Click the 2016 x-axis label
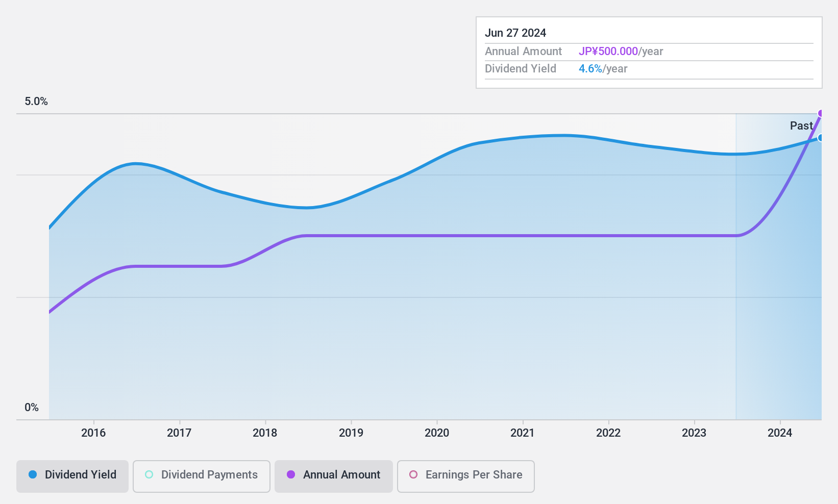The width and height of the screenshot is (838, 504). point(93,433)
